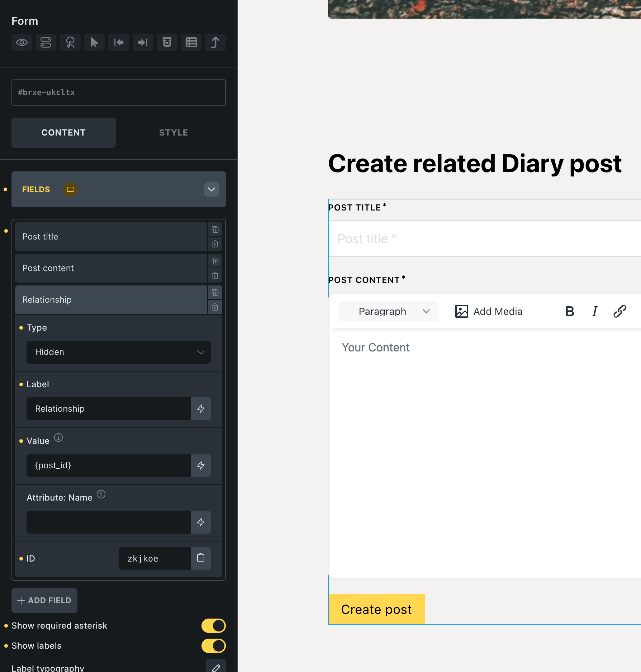Image resolution: width=641 pixels, height=672 pixels.
Task: Collapse the Fields section chevron
Action: (x=212, y=189)
